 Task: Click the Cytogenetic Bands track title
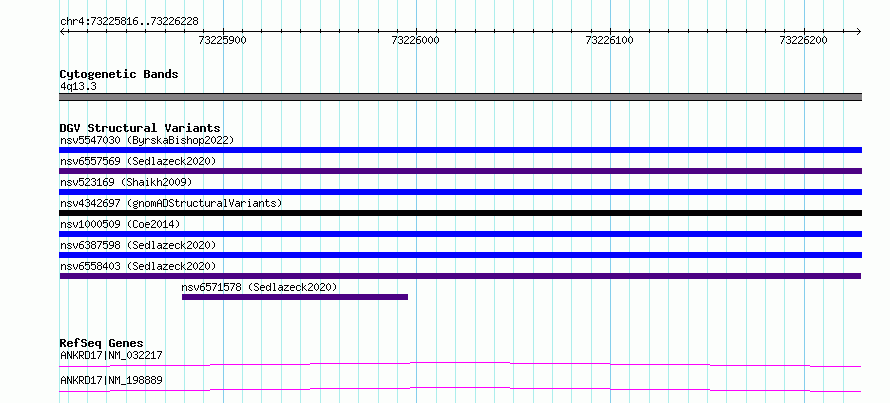coord(119,74)
